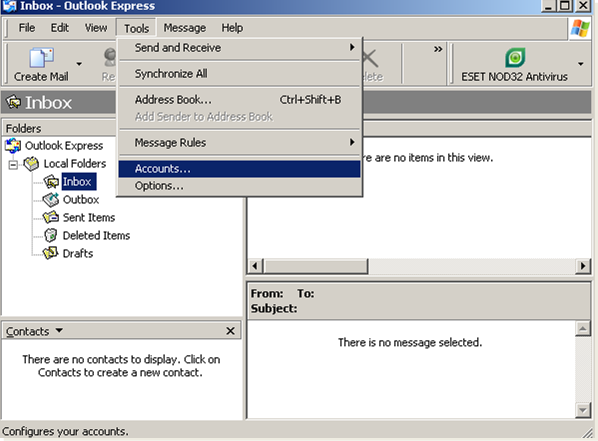Click the Sent Items label in tree
Screen dimensions: 598x441
89,217
